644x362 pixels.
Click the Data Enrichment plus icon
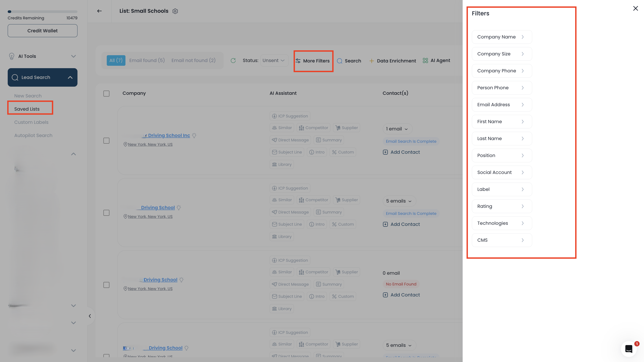pyautogui.click(x=372, y=61)
